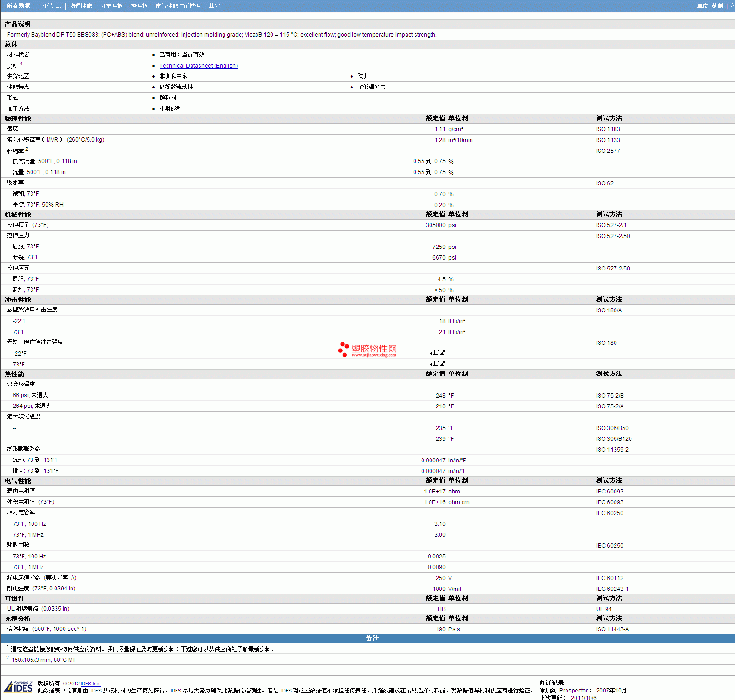Select the 力学性能 tab

(111, 6)
